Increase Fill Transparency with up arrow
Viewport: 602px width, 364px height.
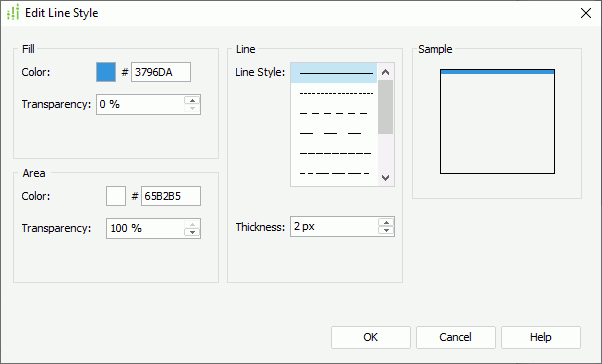tap(192, 100)
